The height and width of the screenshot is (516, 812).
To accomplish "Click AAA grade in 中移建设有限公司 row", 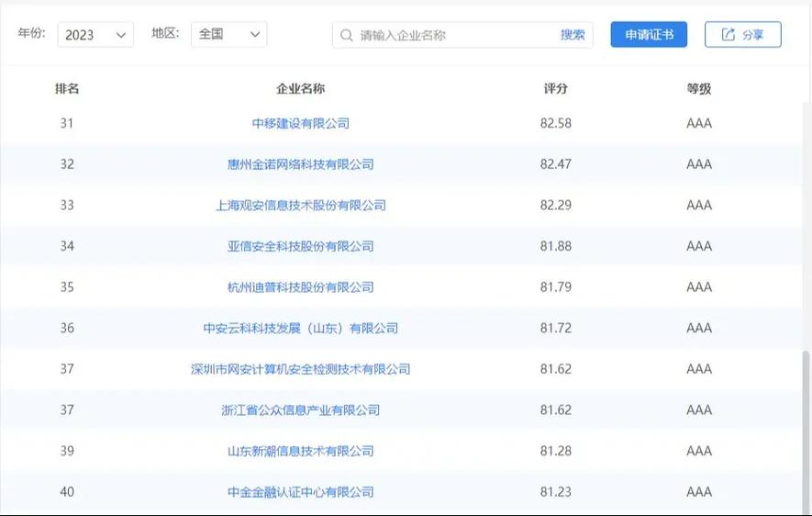I will (x=699, y=123).
